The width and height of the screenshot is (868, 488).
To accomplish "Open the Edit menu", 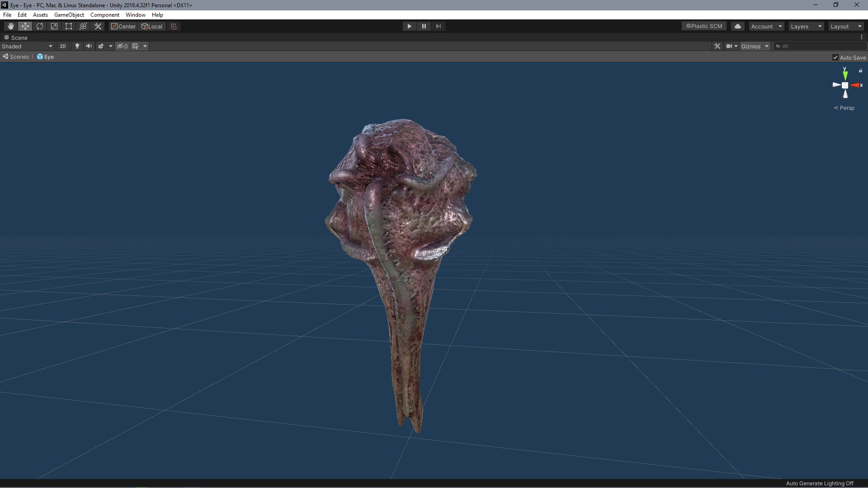I will [x=22, y=15].
